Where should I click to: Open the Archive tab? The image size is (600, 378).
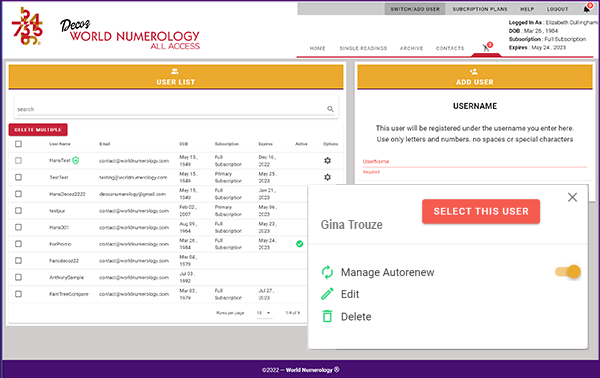(x=411, y=48)
